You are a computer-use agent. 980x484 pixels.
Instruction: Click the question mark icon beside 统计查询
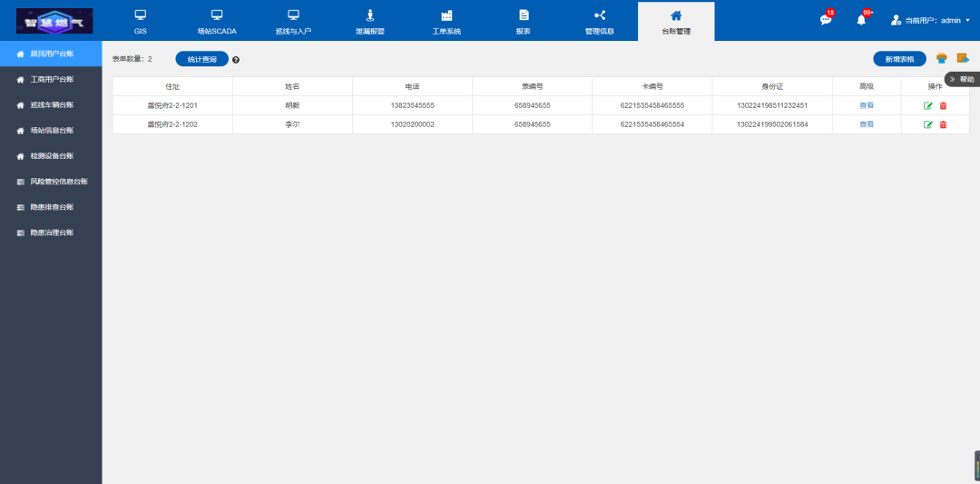236,60
